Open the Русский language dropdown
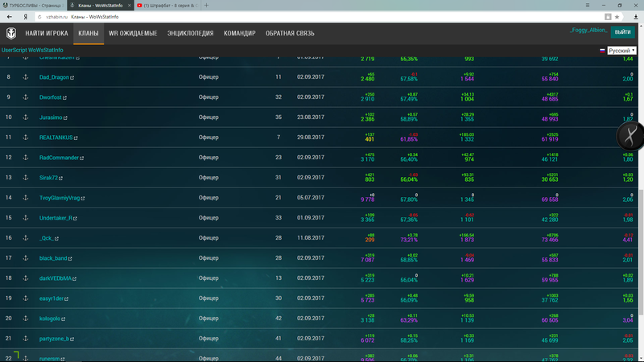This screenshot has width=644, height=362. tap(618, 51)
